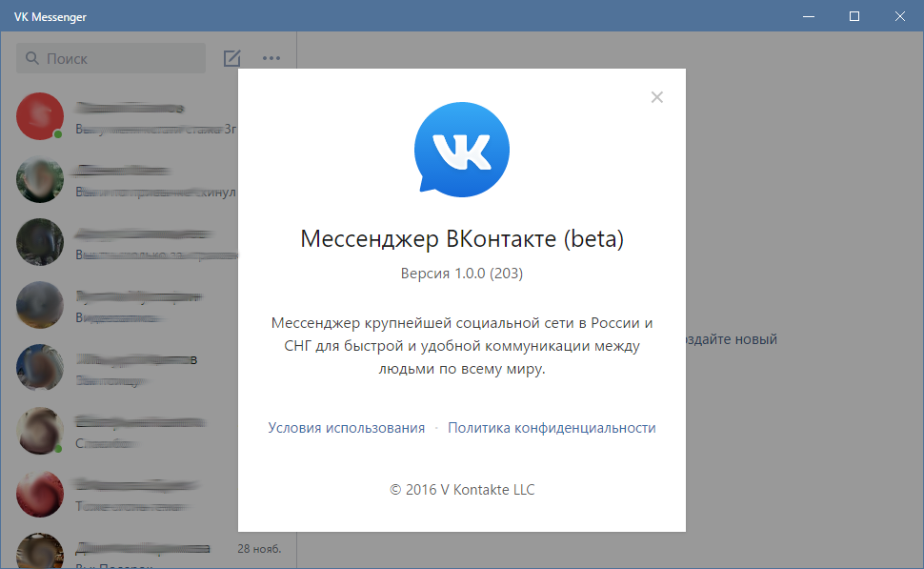Open the three-dots more menu
924x569 pixels.
tap(271, 58)
